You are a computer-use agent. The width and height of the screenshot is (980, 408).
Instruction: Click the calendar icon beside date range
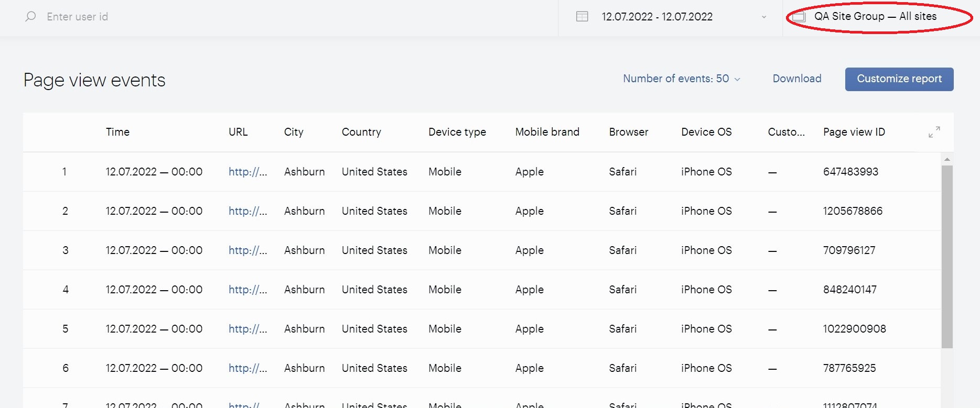[x=582, y=17]
